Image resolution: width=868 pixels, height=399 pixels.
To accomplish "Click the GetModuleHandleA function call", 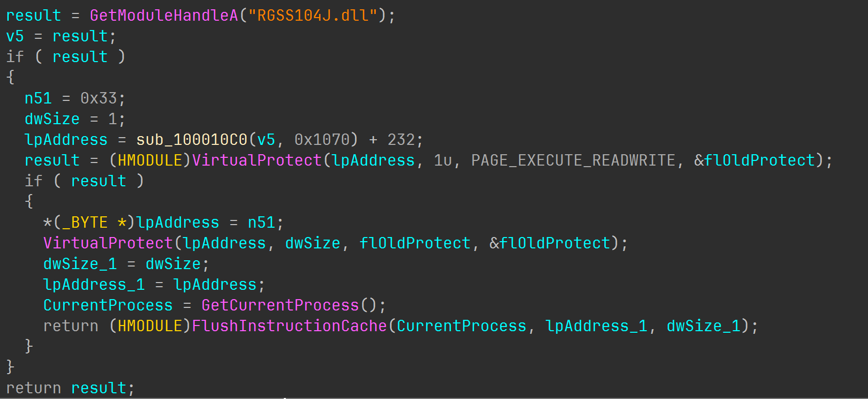I will [x=163, y=16].
